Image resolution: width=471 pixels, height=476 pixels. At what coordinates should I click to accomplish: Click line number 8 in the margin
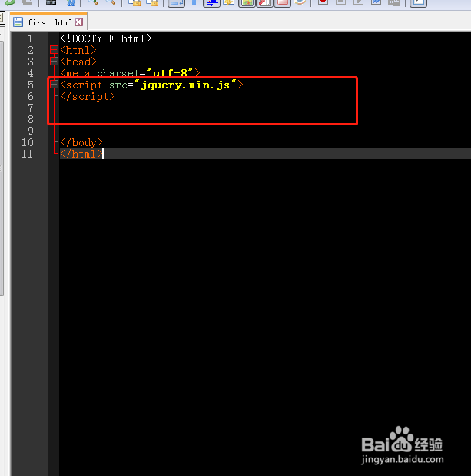click(31, 119)
